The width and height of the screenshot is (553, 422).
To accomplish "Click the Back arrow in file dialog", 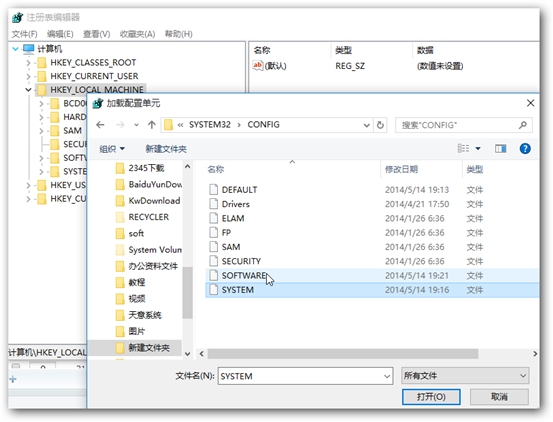I will tap(101, 125).
